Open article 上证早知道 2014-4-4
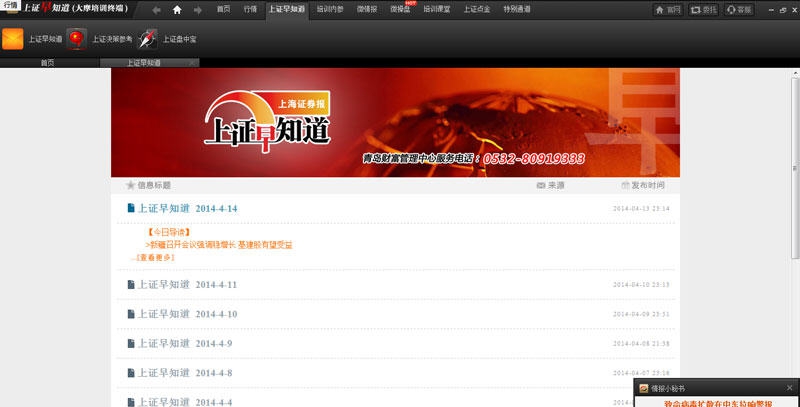 185,402
